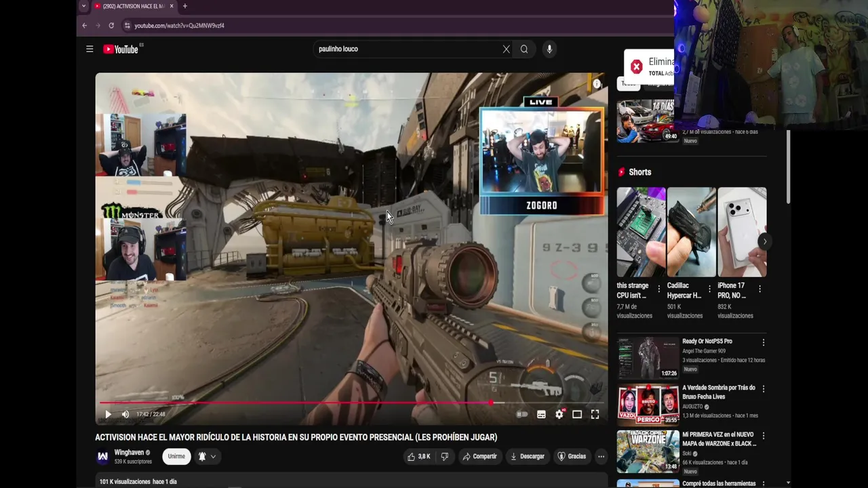Click the video title ACTIVISION HACE EL MAYOR

296,437
